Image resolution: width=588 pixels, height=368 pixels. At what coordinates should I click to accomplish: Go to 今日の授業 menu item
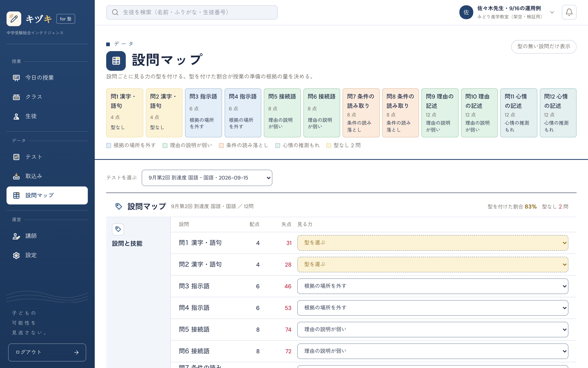pyautogui.click(x=47, y=78)
